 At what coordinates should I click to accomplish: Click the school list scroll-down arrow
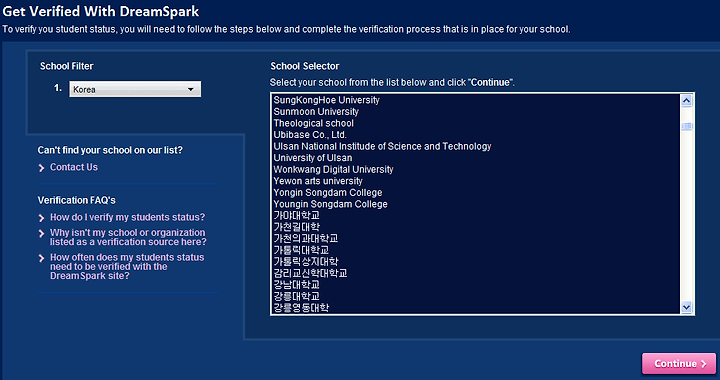pos(686,307)
